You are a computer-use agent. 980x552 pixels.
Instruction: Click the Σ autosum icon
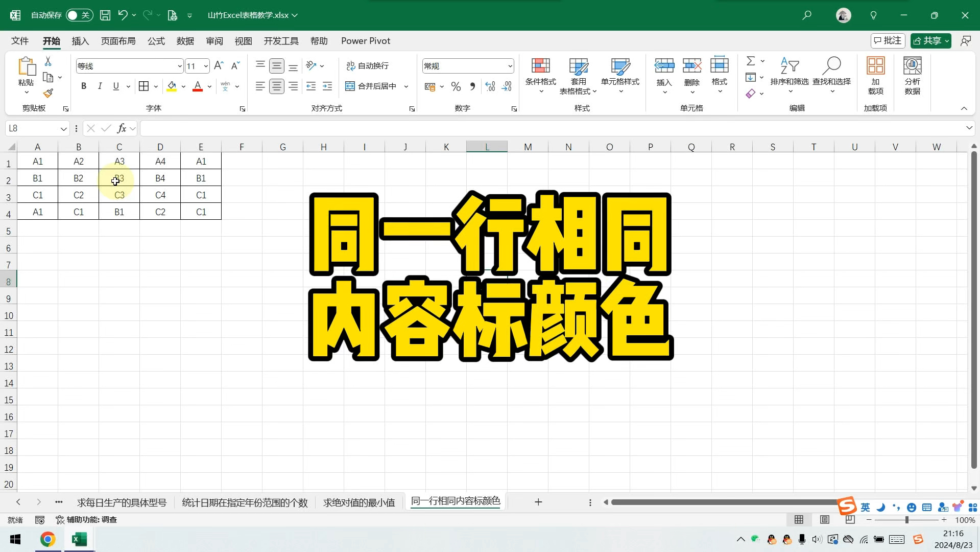pyautogui.click(x=751, y=60)
